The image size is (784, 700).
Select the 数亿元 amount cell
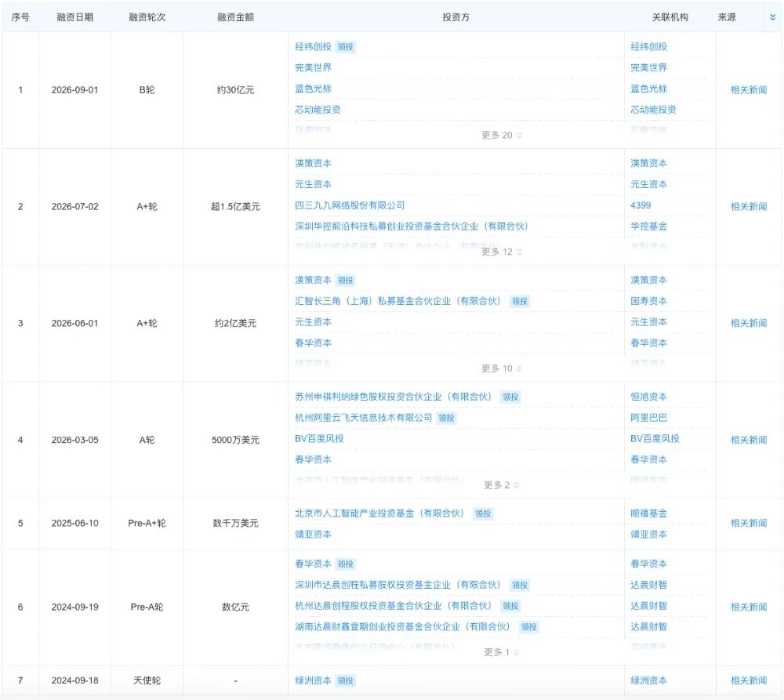pos(235,607)
